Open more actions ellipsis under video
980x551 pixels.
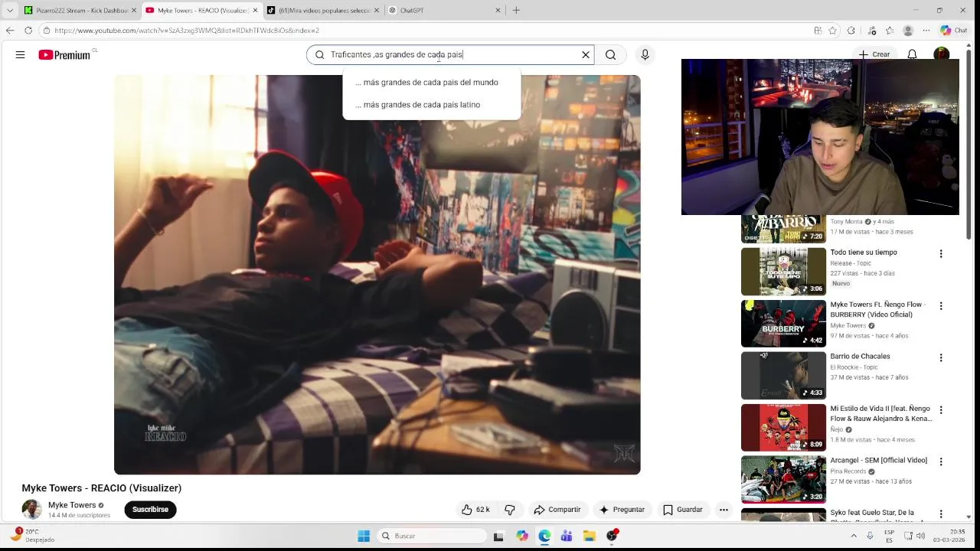tap(724, 510)
